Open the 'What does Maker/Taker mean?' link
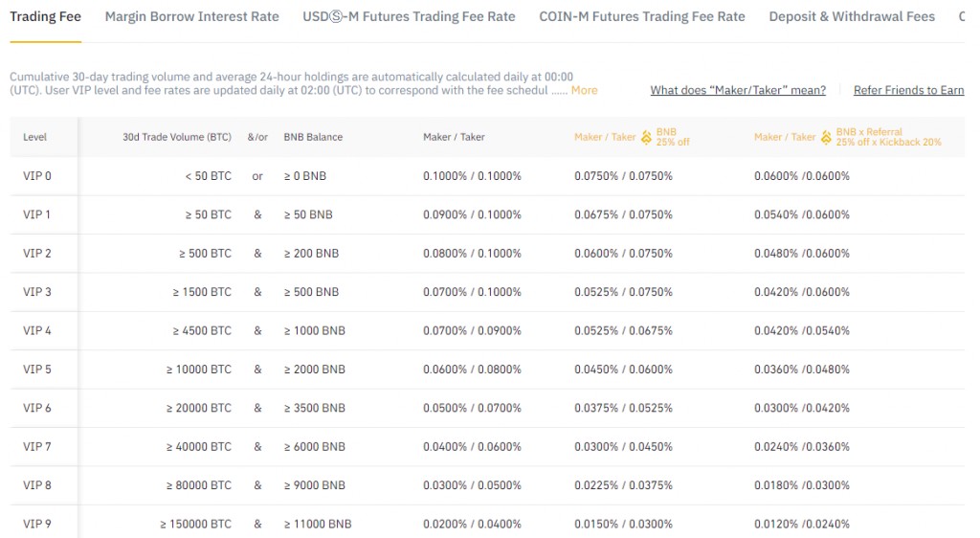 [x=738, y=90]
